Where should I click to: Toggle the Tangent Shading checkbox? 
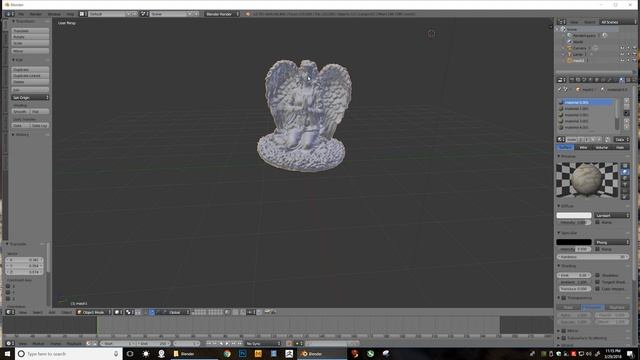click(x=598, y=282)
